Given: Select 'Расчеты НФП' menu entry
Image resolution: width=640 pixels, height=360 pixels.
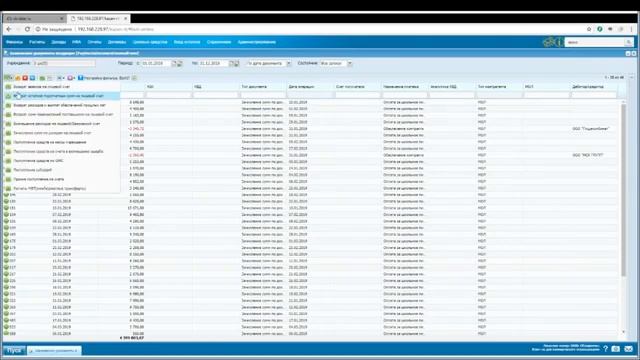Looking at the screenshot, I should click(x=62, y=189).
